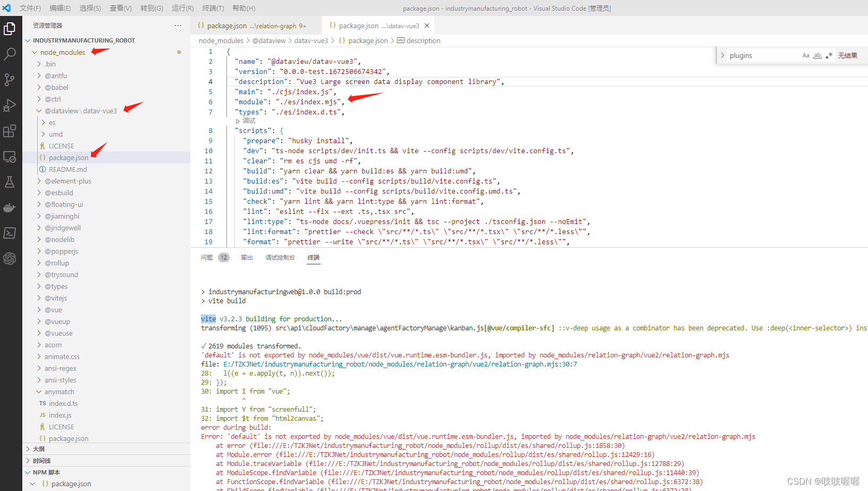
Task: Expand the @antfu folder
Action: click(56, 76)
